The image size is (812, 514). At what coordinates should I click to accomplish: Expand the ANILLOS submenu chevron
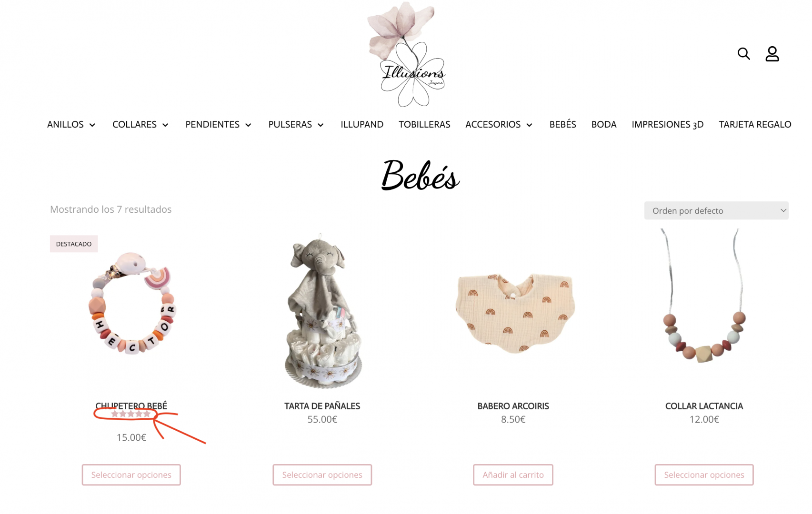[x=92, y=125]
